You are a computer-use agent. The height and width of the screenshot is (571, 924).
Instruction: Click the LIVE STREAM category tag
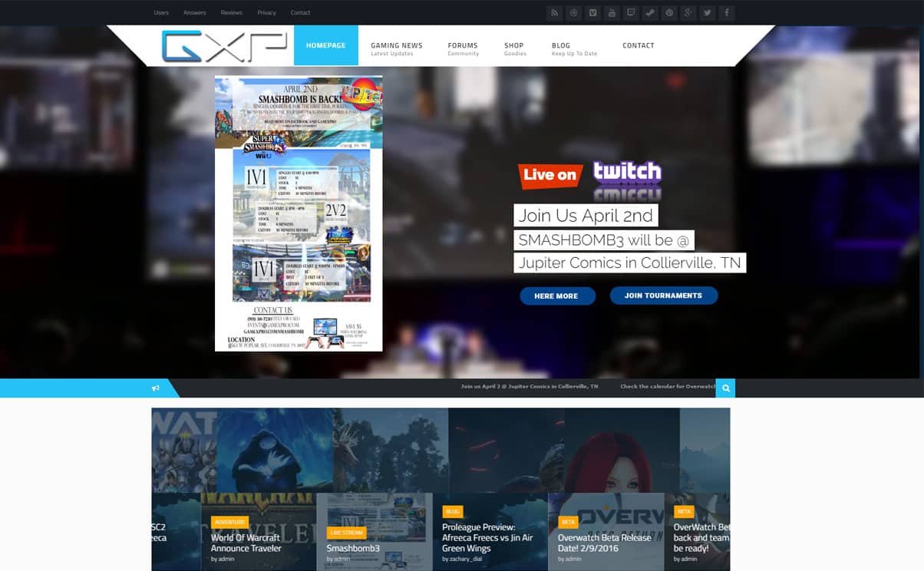346,533
